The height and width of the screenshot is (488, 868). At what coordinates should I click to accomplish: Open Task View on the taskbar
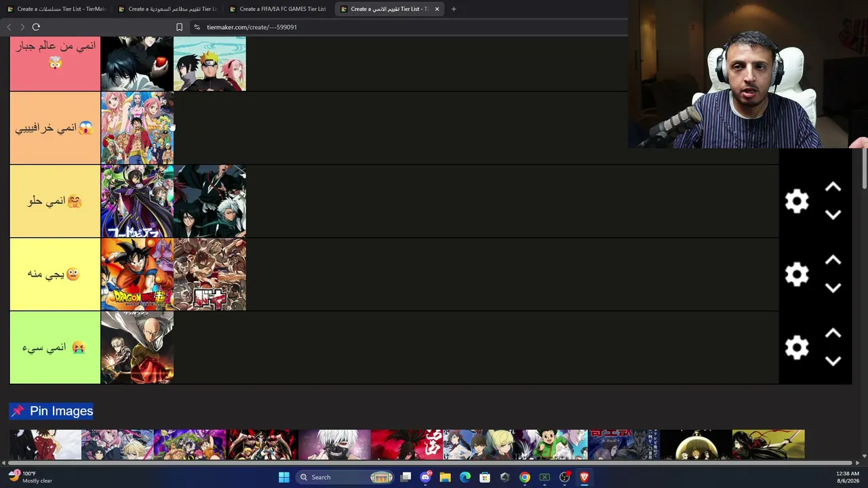406,477
